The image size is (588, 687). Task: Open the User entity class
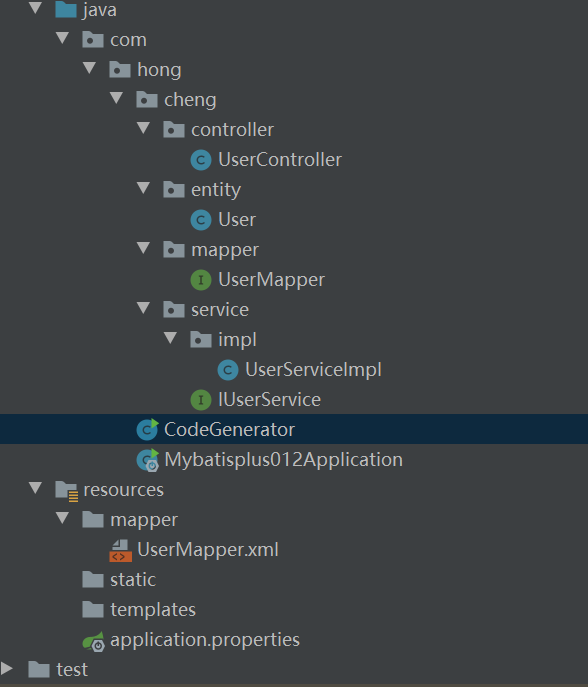click(x=237, y=220)
